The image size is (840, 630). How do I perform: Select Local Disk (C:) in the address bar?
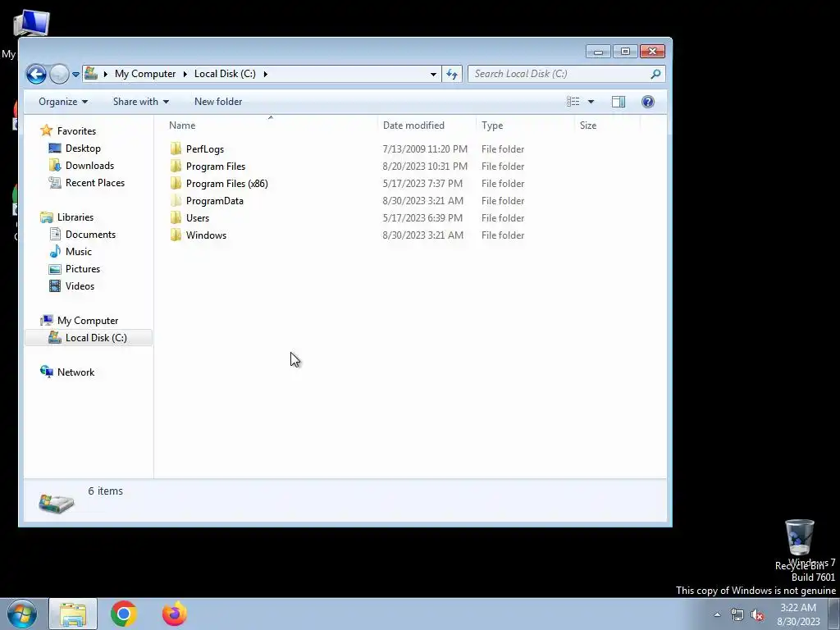click(x=225, y=74)
